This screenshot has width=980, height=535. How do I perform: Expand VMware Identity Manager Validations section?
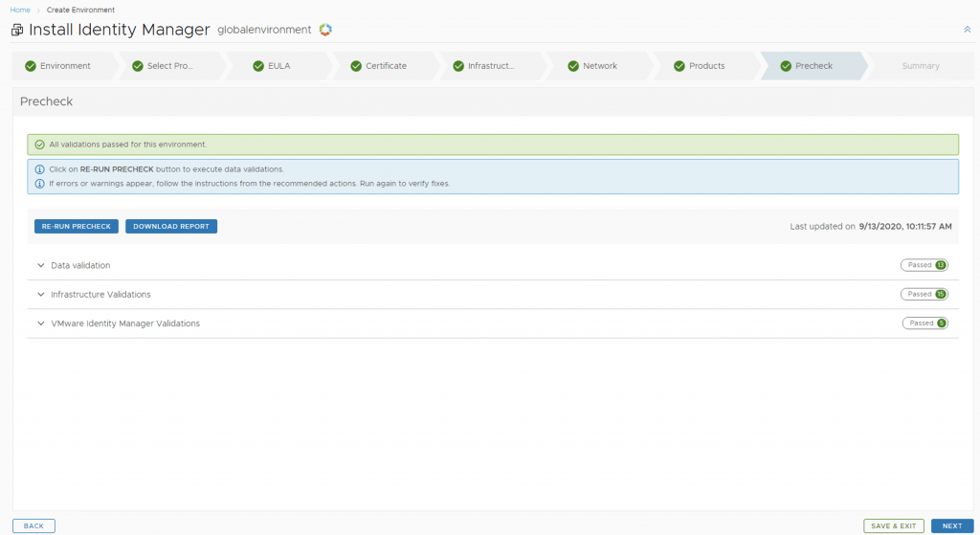coord(41,323)
